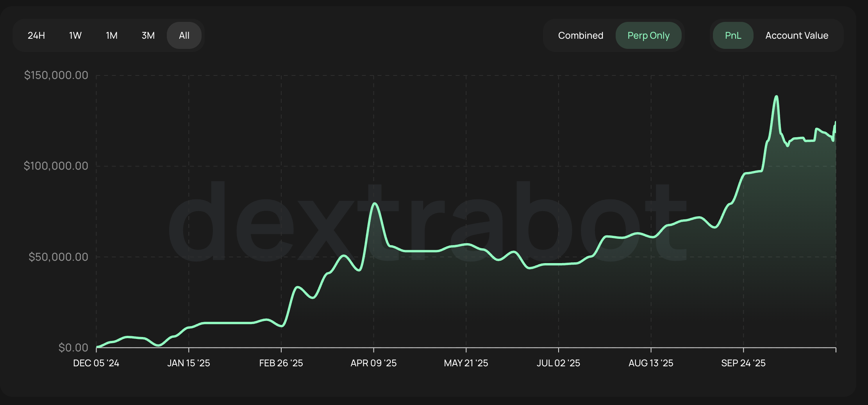Switch chart to 1W range
This screenshot has width=868, height=405.
[75, 36]
